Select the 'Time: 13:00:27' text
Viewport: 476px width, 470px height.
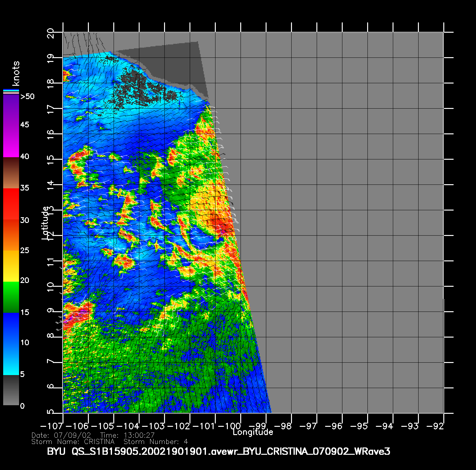pyautogui.click(x=127, y=435)
